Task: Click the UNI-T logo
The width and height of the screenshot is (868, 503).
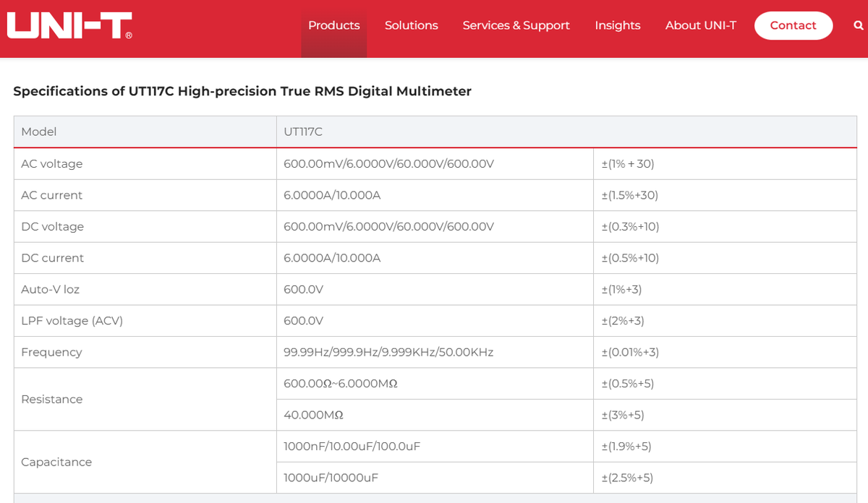Action: 69,25
